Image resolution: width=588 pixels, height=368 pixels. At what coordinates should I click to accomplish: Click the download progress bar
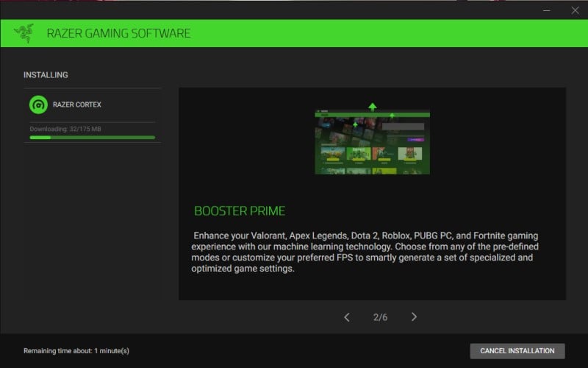93,138
